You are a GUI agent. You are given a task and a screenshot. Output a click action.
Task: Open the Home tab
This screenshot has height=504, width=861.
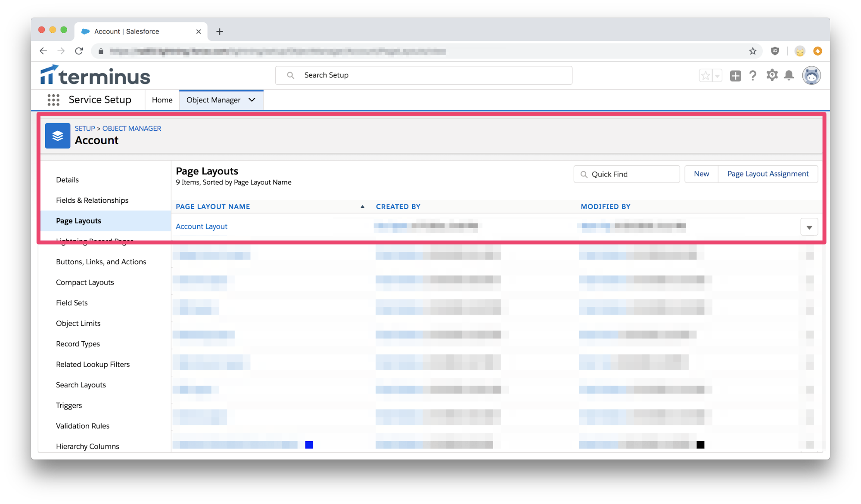[x=162, y=100]
